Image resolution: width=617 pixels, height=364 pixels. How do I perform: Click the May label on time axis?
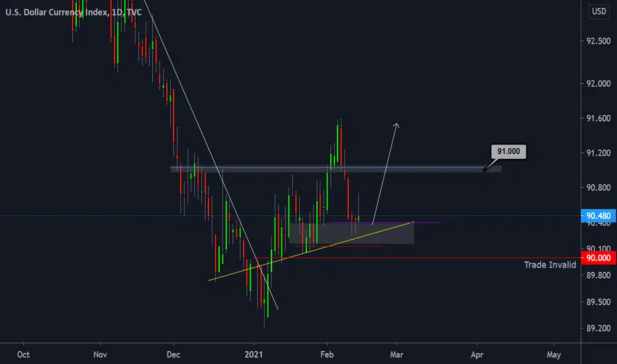[553, 355]
